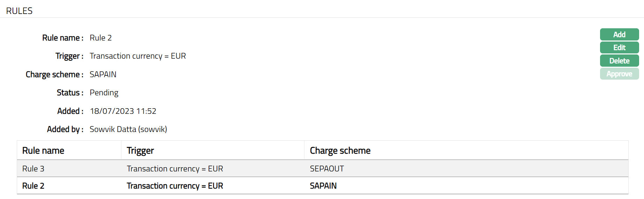Select the Rule 3 row in the table
Viewport: 644px width, 199px height.
pyautogui.click(x=33, y=169)
